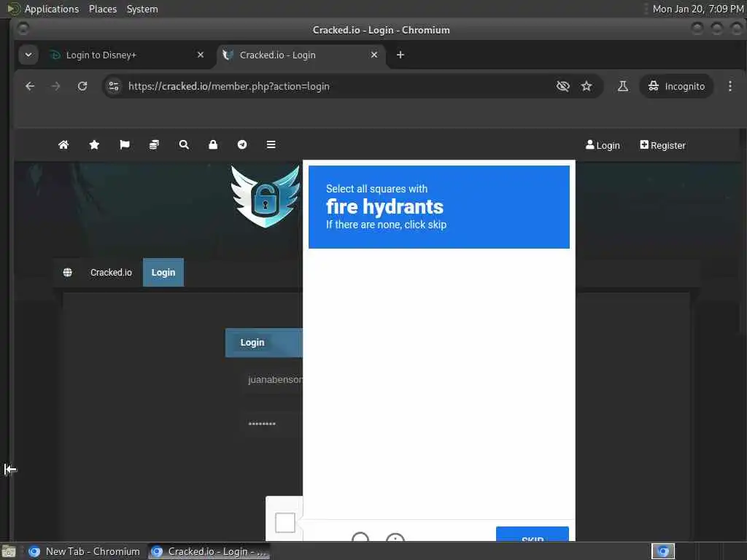This screenshot has width=747, height=560.
Task: Open the Places menu
Action: tap(103, 9)
